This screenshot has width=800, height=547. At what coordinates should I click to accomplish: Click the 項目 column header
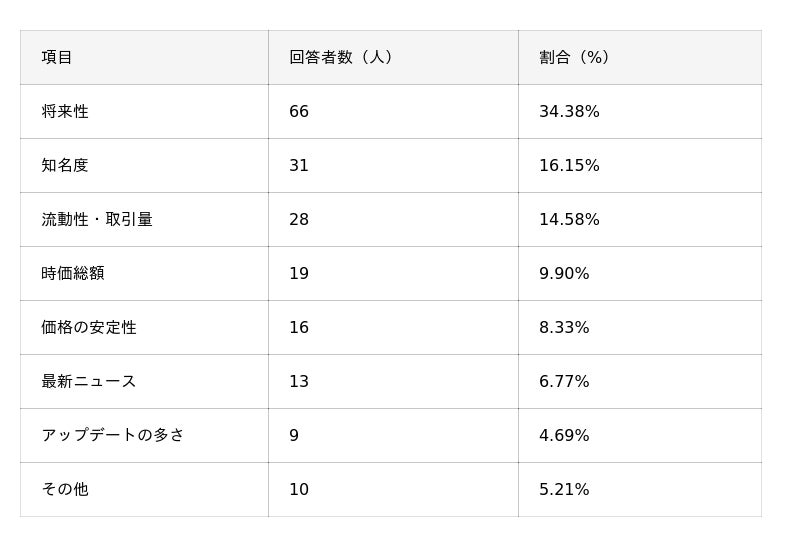click(x=57, y=58)
